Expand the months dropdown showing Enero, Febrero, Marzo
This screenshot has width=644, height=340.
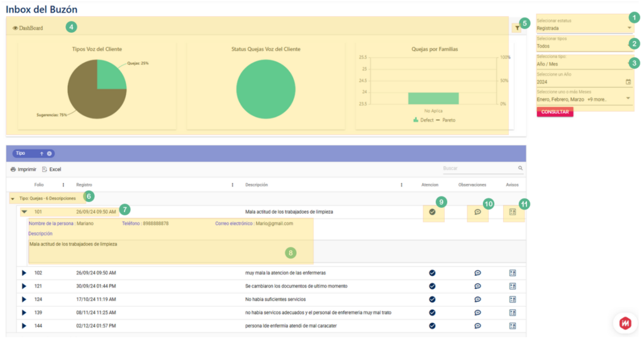pyautogui.click(x=628, y=99)
